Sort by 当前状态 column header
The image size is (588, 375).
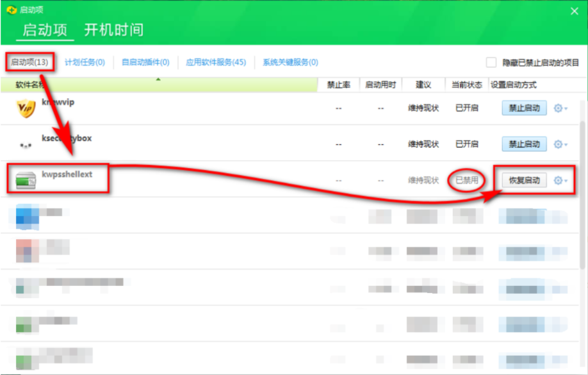pos(466,85)
